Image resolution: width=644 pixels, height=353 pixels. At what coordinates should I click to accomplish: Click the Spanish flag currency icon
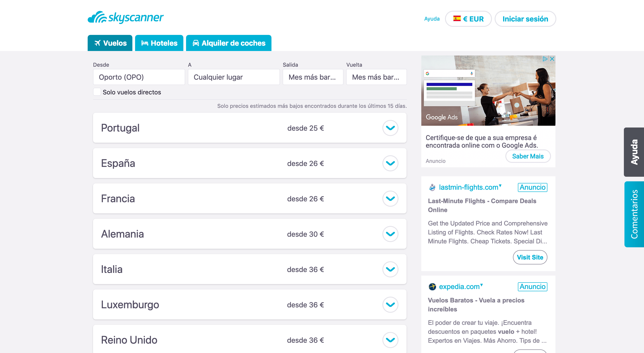point(457,19)
